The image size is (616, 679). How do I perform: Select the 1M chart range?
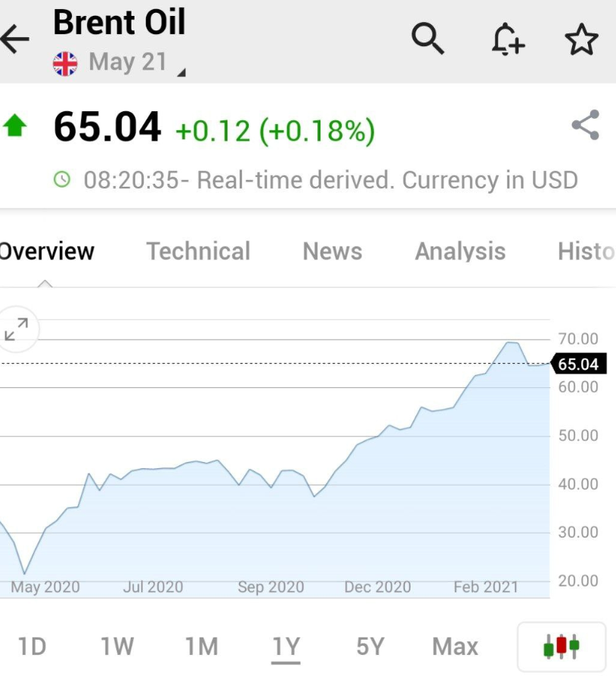pyautogui.click(x=202, y=646)
